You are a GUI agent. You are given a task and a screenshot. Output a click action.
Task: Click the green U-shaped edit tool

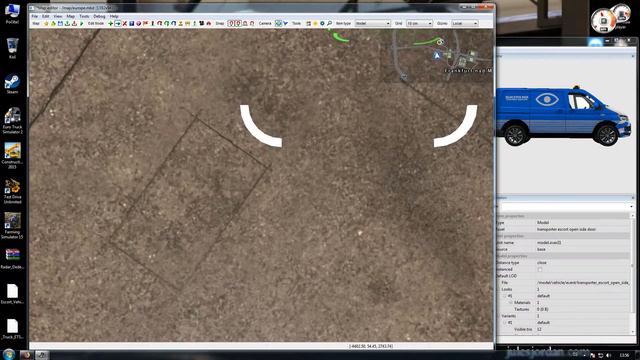click(x=167, y=24)
